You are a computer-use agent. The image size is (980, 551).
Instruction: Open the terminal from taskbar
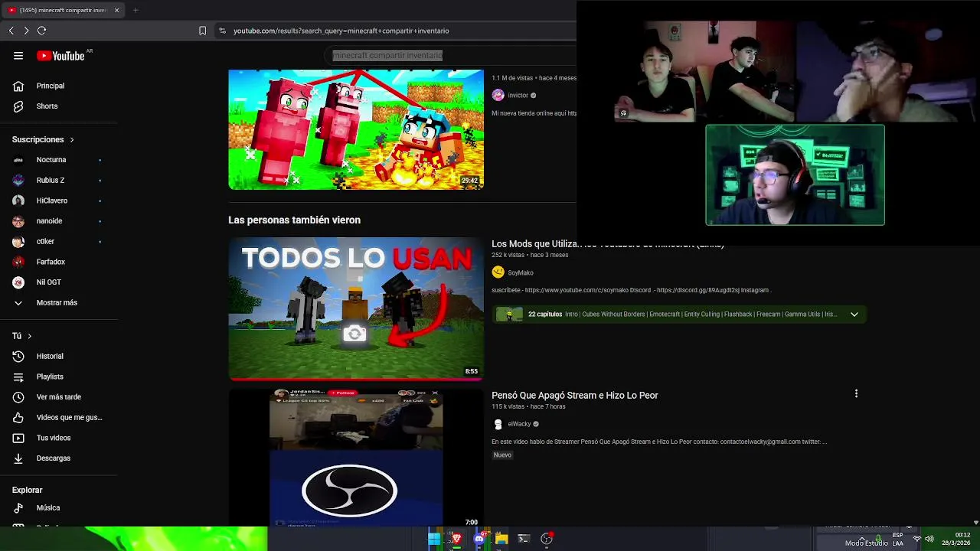524,539
